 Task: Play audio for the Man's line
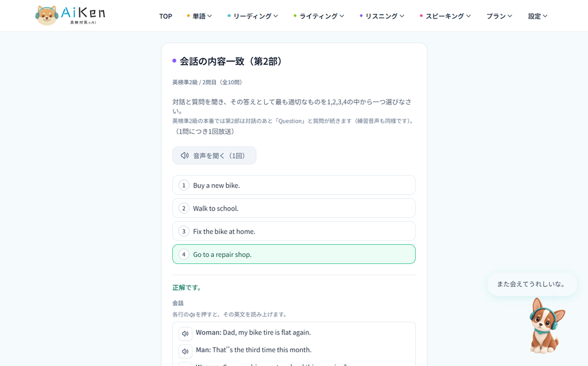click(185, 351)
